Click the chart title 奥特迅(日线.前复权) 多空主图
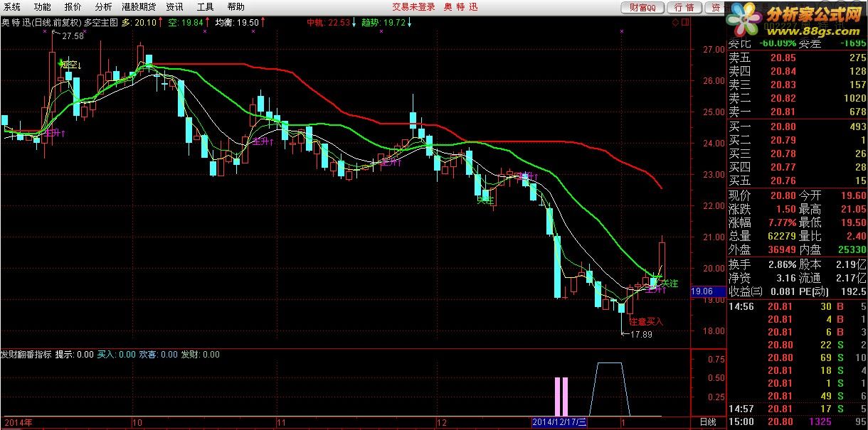 click(59, 23)
